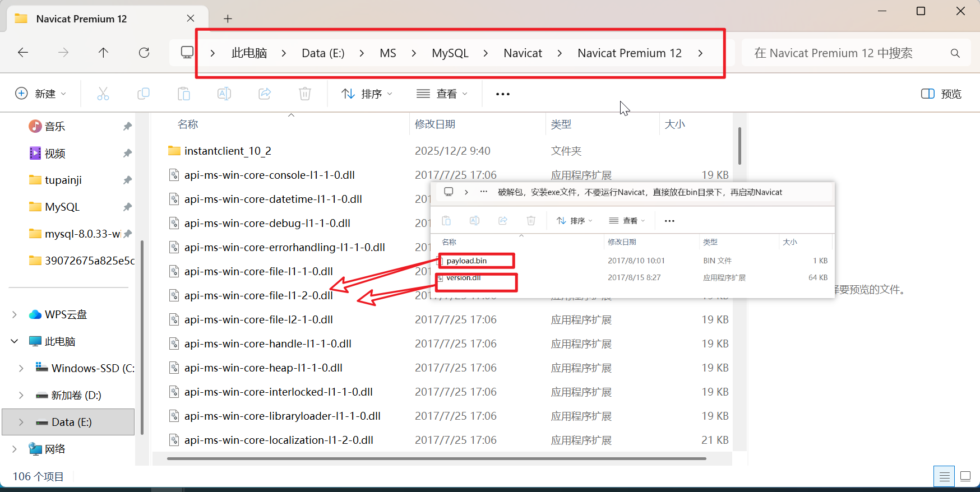Click the Share icon in toolbar
Viewport: 980px width, 492px height.
point(265,94)
